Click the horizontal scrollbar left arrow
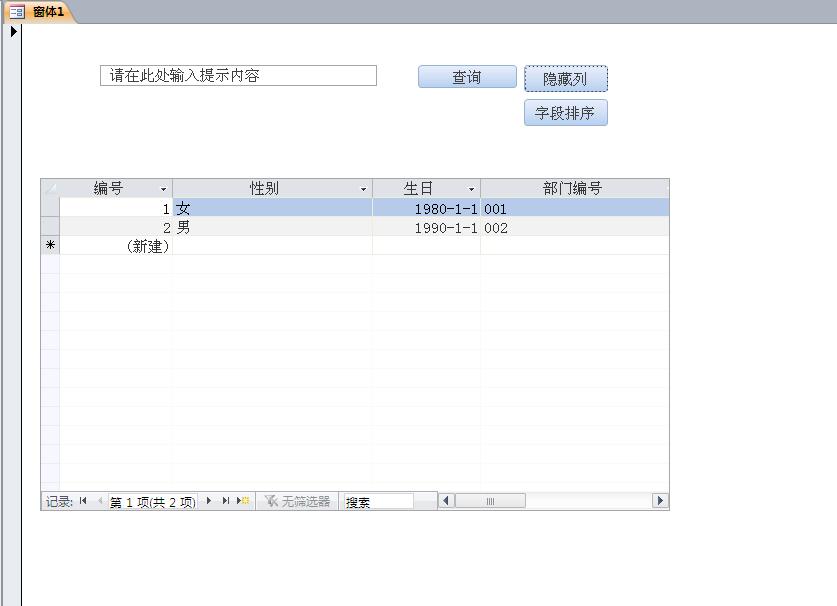 tap(446, 501)
